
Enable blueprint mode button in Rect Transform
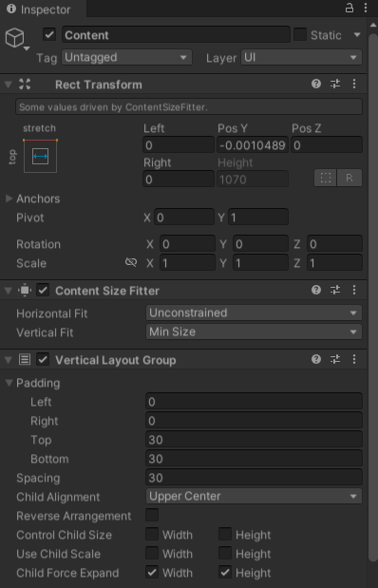[326, 178]
